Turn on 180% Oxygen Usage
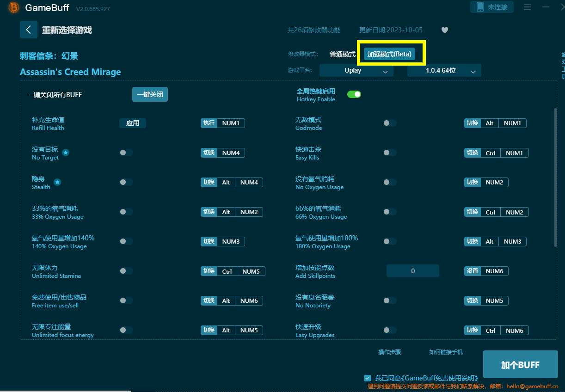Image resolution: width=565 pixels, height=392 pixels. (x=390, y=241)
